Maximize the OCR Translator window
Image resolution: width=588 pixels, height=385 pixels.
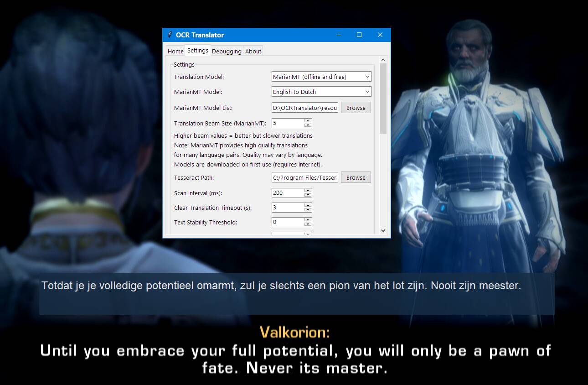359,35
